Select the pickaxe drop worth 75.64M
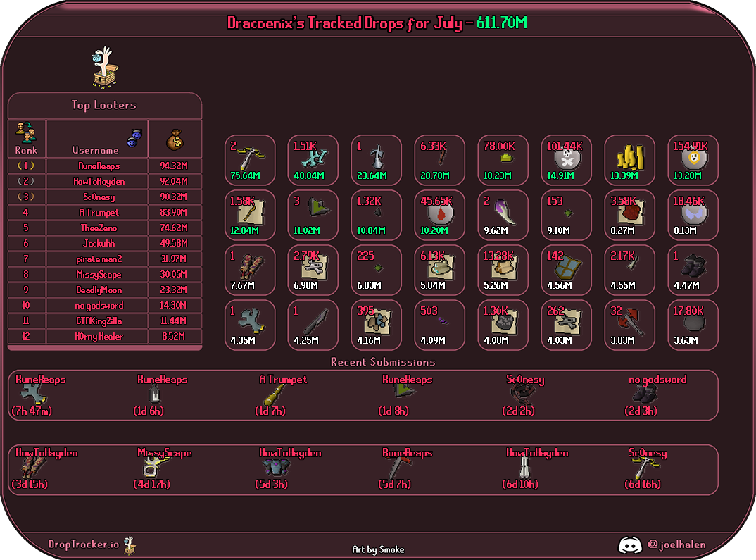 (x=250, y=160)
